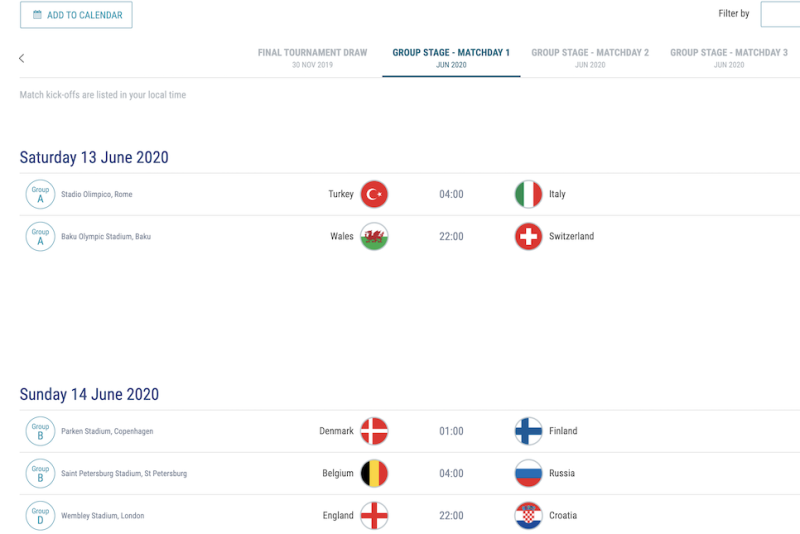Click Group D badge for Wembley match
800x534 pixels.
point(40,516)
